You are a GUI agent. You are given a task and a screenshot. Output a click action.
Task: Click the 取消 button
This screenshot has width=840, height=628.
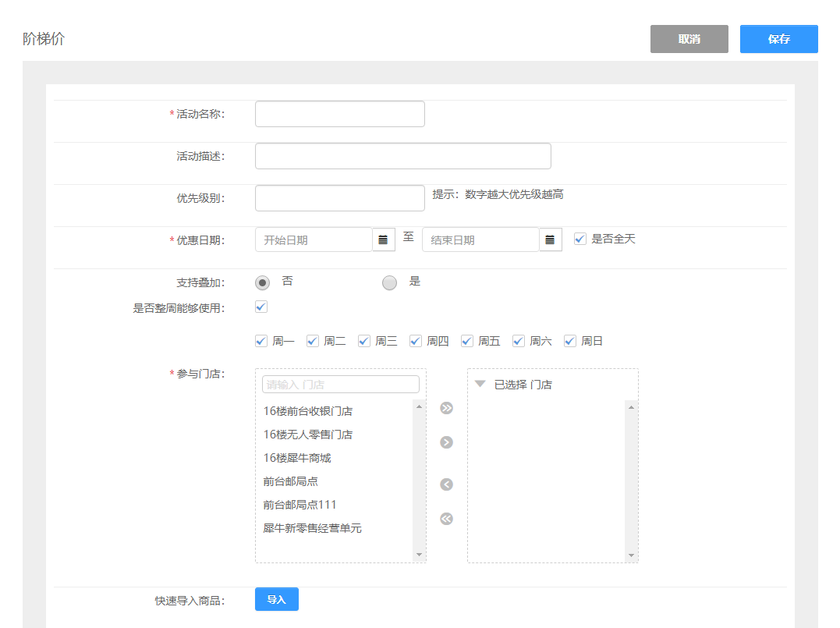[689, 38]
